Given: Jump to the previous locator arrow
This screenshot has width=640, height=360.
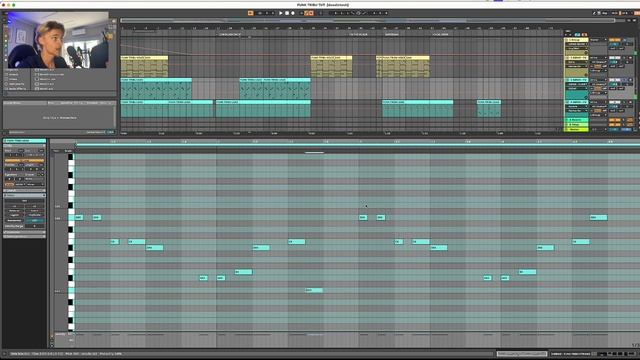Looking at the screenshot, I should pyautogui.click(x=566, y=34).
